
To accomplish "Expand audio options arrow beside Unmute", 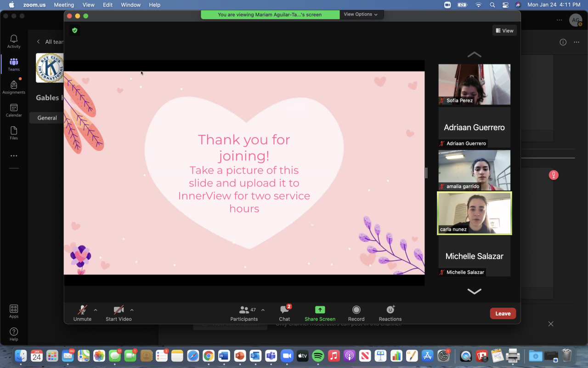I will pos(96,310).
